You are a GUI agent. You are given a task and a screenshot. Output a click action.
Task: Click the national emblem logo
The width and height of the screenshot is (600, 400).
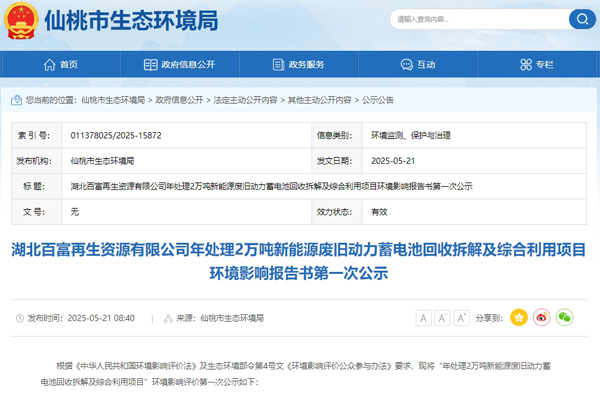pyautogui.click(x=24, y=20)
